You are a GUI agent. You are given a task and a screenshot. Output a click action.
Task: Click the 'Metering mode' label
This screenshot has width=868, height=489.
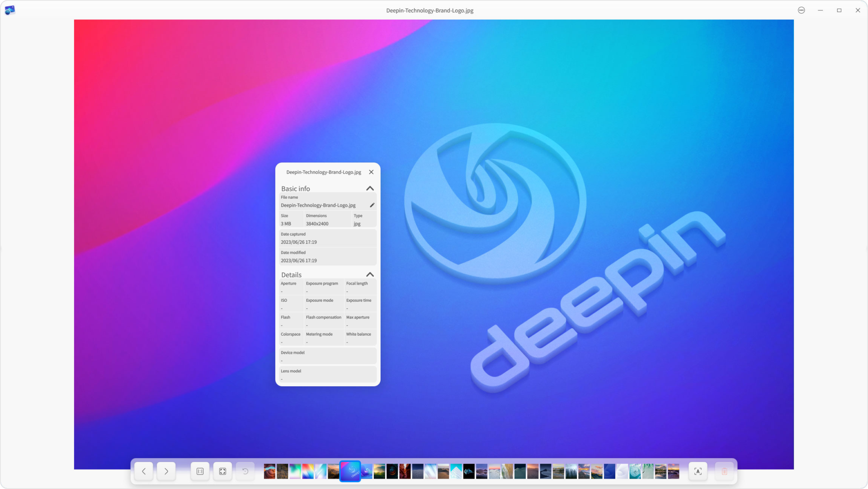[x=319, y=334]
